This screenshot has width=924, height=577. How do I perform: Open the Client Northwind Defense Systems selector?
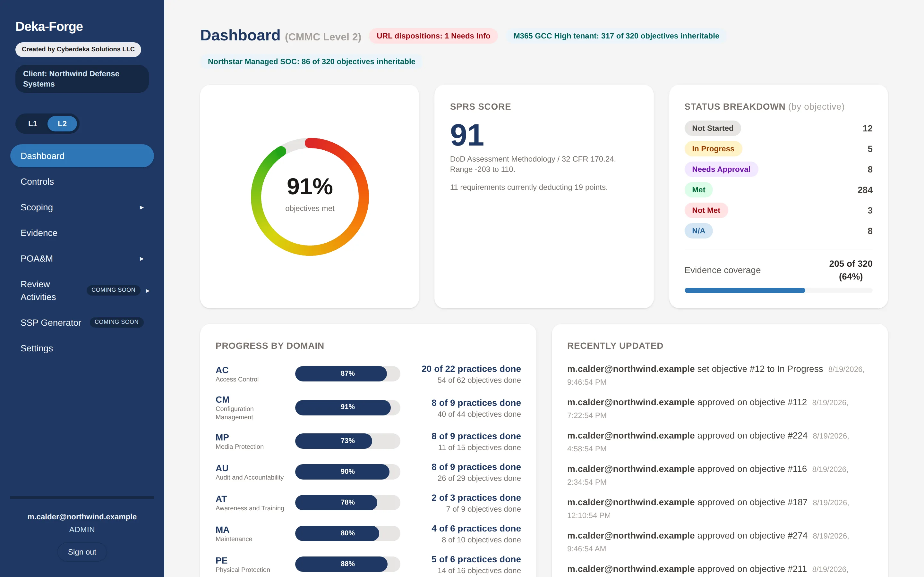82,79
